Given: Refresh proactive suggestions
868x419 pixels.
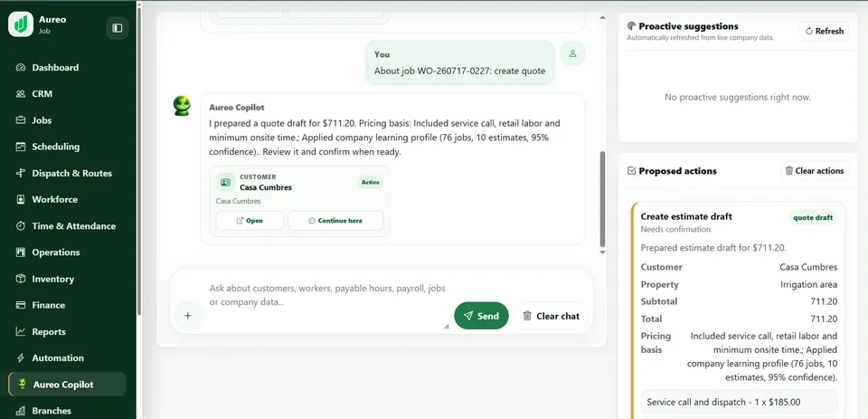Looking at the screenshot, I should pos(825,31).
